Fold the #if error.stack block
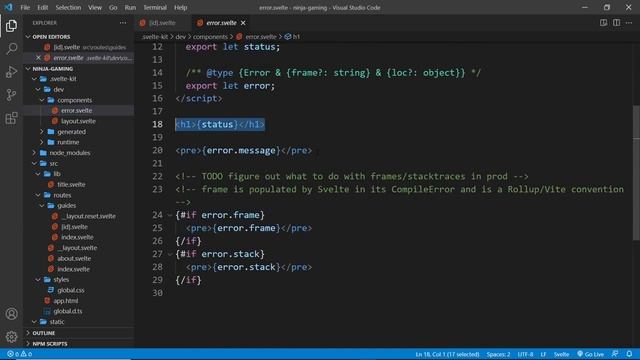This screenshot has width=640, height=360. pos(170,254)
